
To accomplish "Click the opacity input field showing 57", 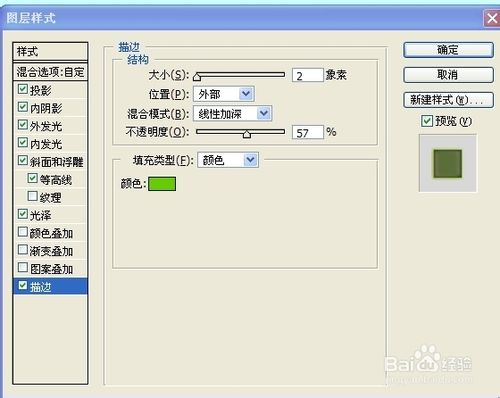I will coord(308,132).
